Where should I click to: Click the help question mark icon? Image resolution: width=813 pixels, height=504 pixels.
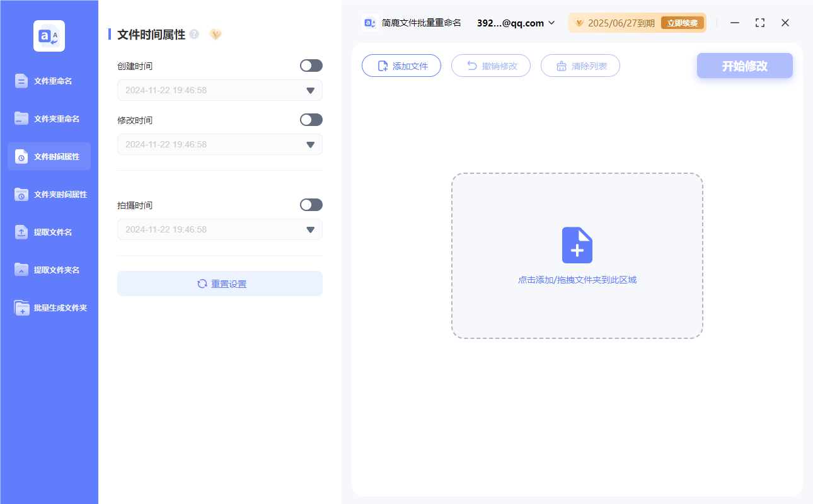(x=193, y=35)
